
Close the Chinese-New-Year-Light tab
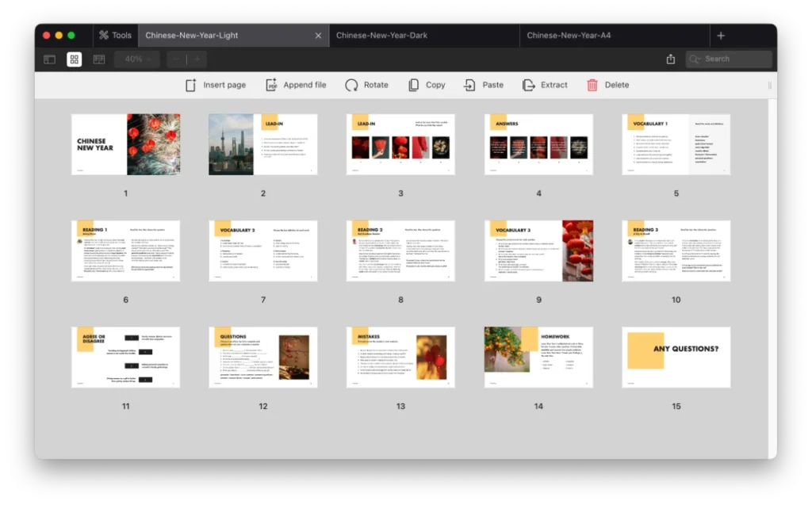click(x=319, y=36)
